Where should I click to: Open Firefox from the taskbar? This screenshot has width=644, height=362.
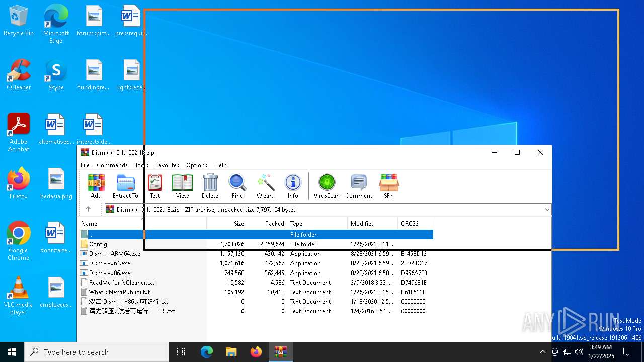click(256, 352)
